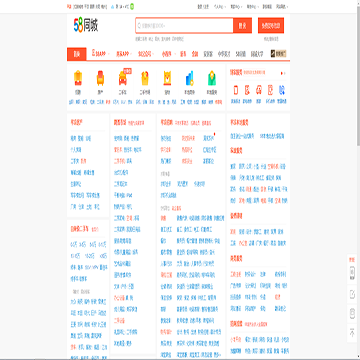Open the used car icon category
The height and width of the screenshot is (360, 360).
122,78
